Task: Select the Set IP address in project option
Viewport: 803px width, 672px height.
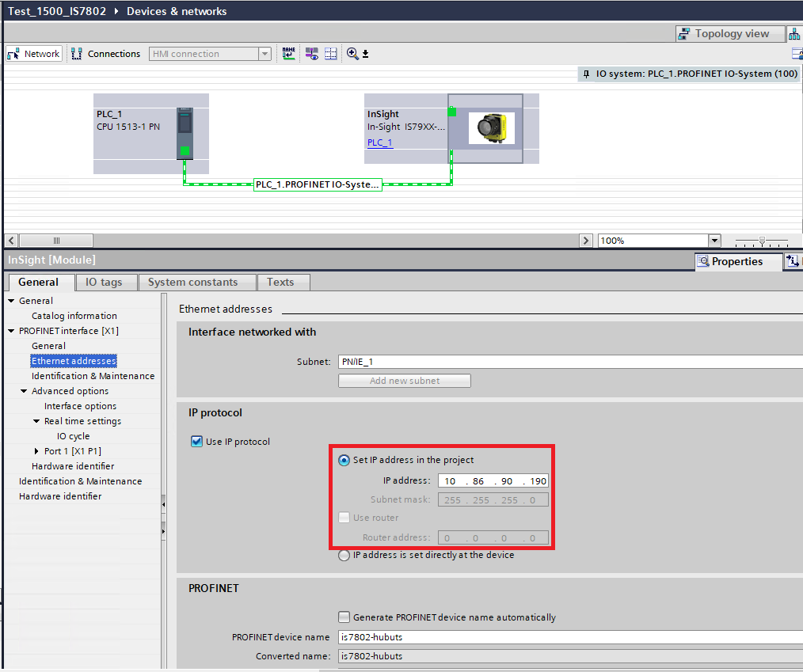Action: pos(344,460)
